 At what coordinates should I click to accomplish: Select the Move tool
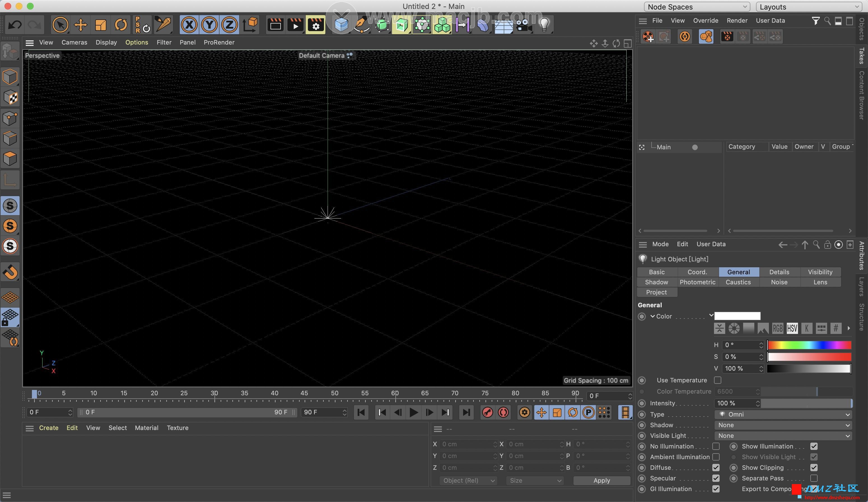[81, 25]
